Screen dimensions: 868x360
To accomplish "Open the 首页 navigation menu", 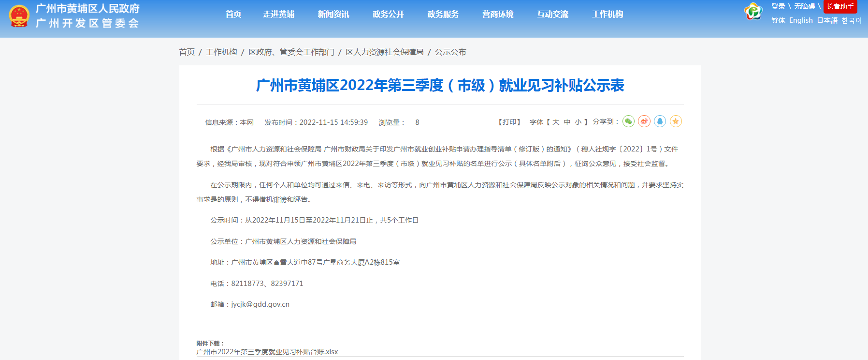I will [233, 15].
